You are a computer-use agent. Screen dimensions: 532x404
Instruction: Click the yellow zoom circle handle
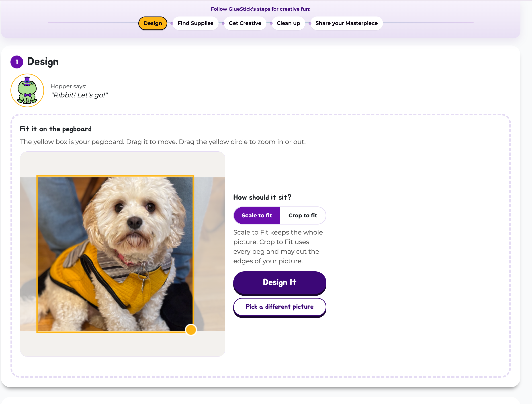191,330
